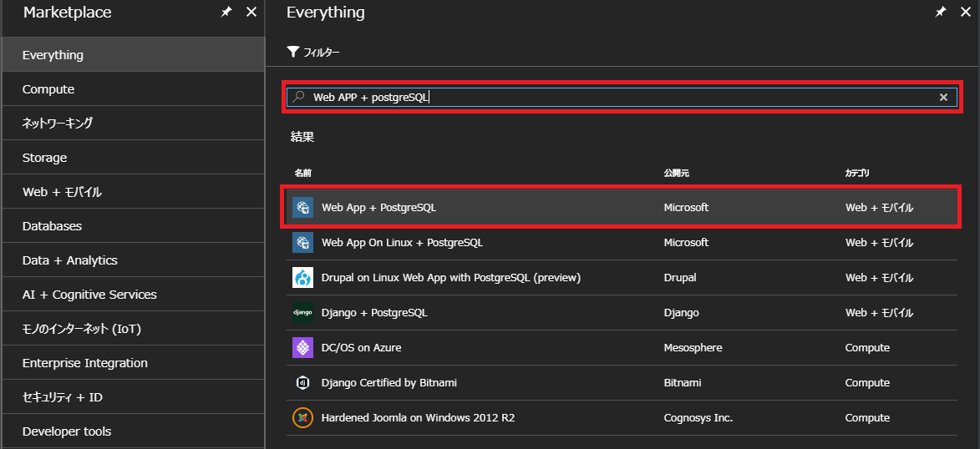980x449 pixels.
Task: Select Django + PostgreSQL result name
Action: pos(374,312)
